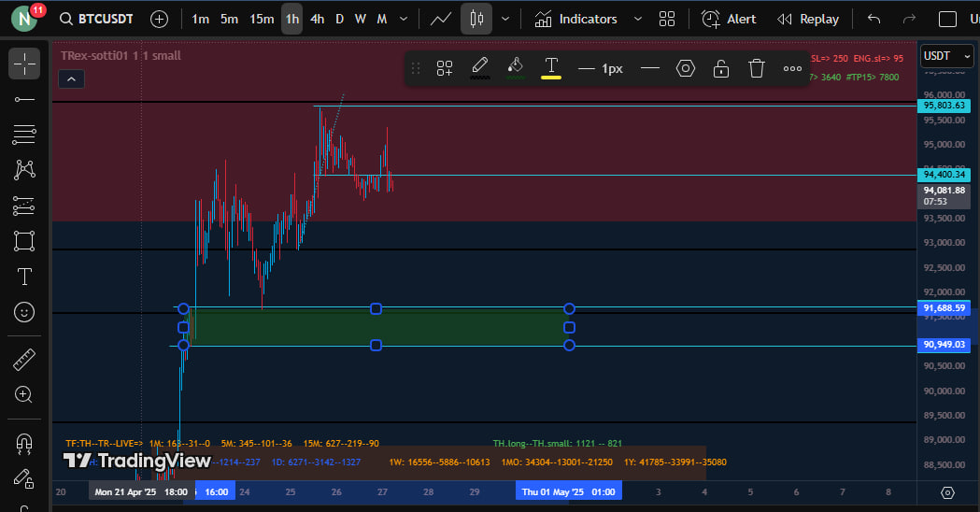Open the Indicators dialog
This screenshot has width=980, height=512.
576,19
